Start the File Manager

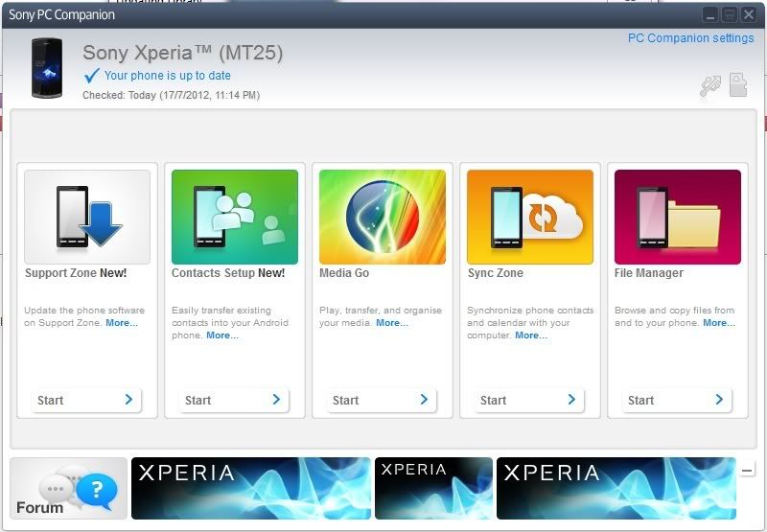coord(678,400)
